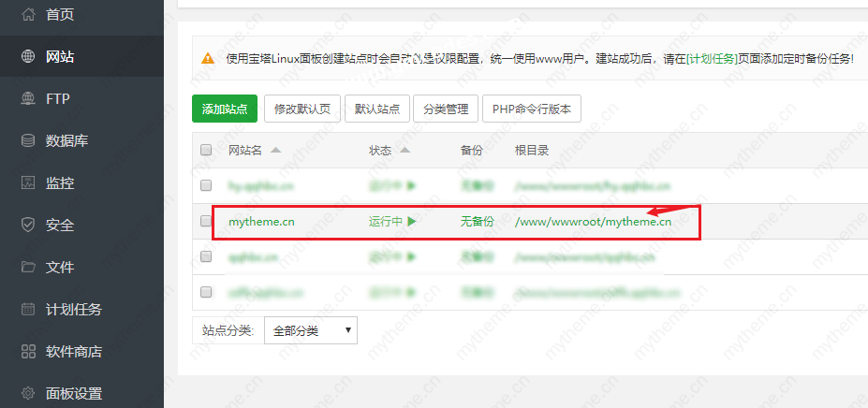Viewport: 868px width, 408px height.
Task: Click the green 添加站点 button
Action: tap(225, 109)
